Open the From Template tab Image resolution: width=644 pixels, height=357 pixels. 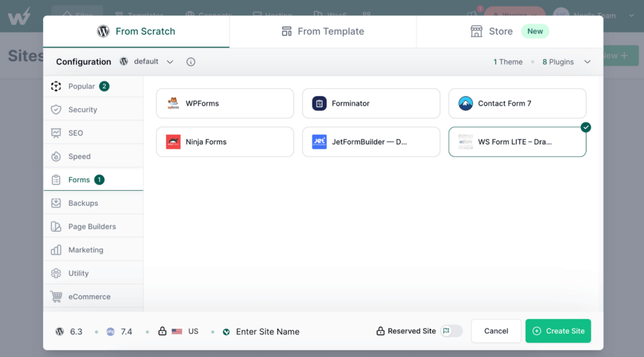[x=323, y=31]
